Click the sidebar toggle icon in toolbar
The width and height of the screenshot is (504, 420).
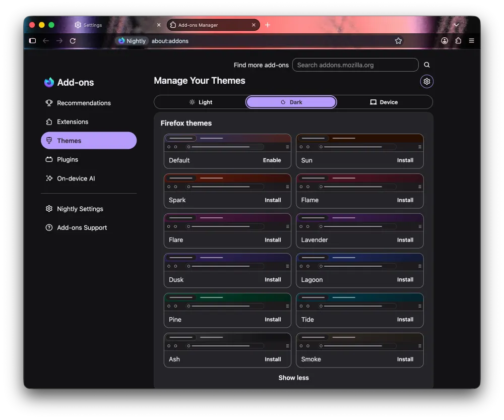pyautogui.click(x=32, y=41)
